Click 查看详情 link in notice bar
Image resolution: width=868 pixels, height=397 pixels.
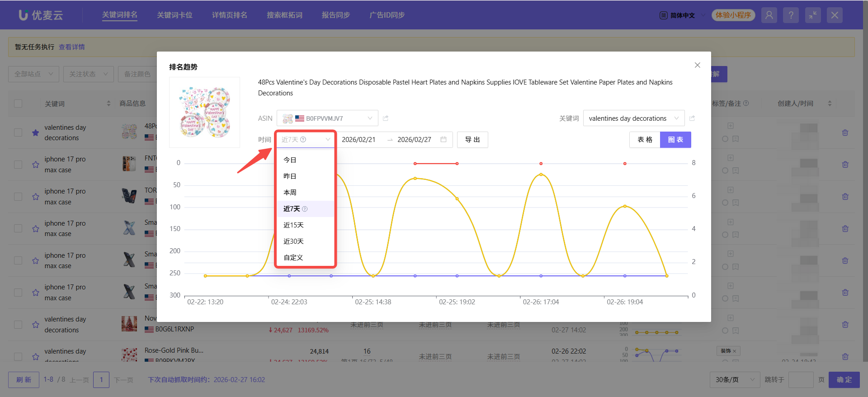tap(72, 47)
